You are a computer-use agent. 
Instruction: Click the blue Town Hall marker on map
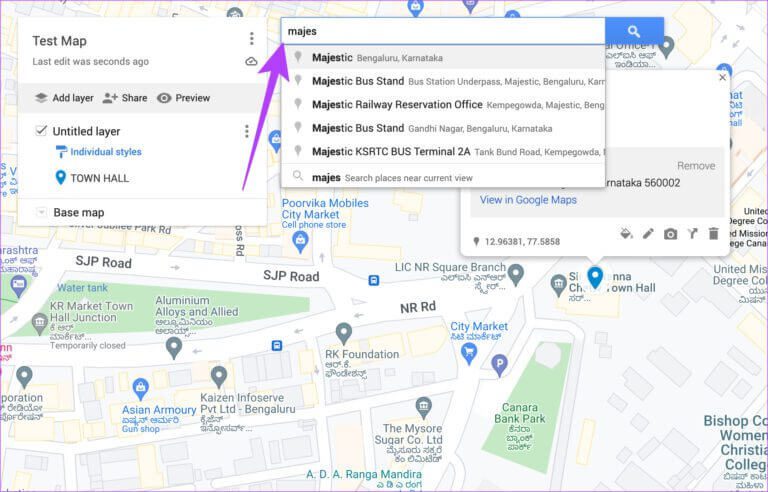[x=595, y=277]
